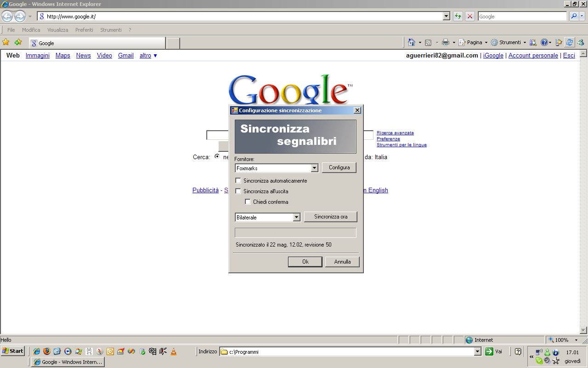Open the Pagina dropdown menu
This screenshot has height=368, width=588.
(x=474, y=42)
